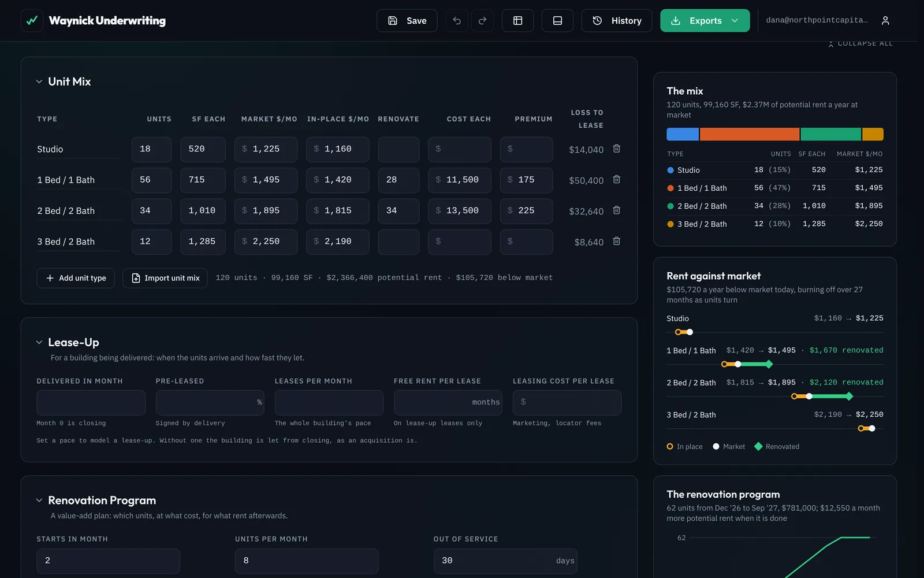Click the $50,400 loss to lease value
This screenshot has height=578, width=924.
[x=586, y=180]
